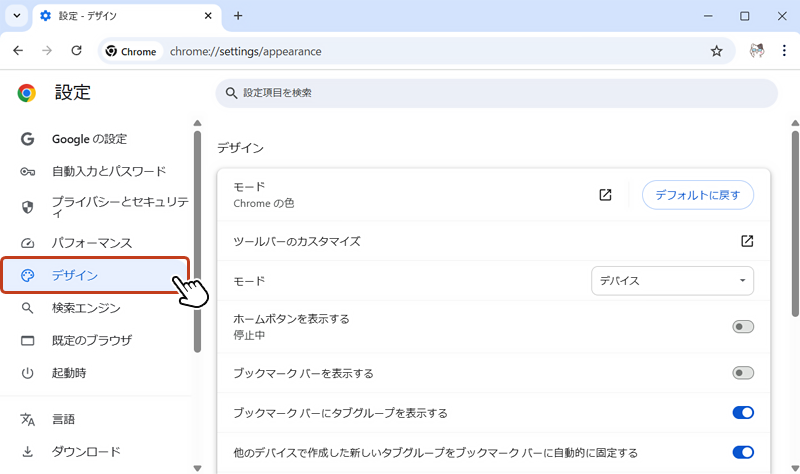Click the 検索エンジン magnifier icon
The image size is (800, 474).
(28, 308)
